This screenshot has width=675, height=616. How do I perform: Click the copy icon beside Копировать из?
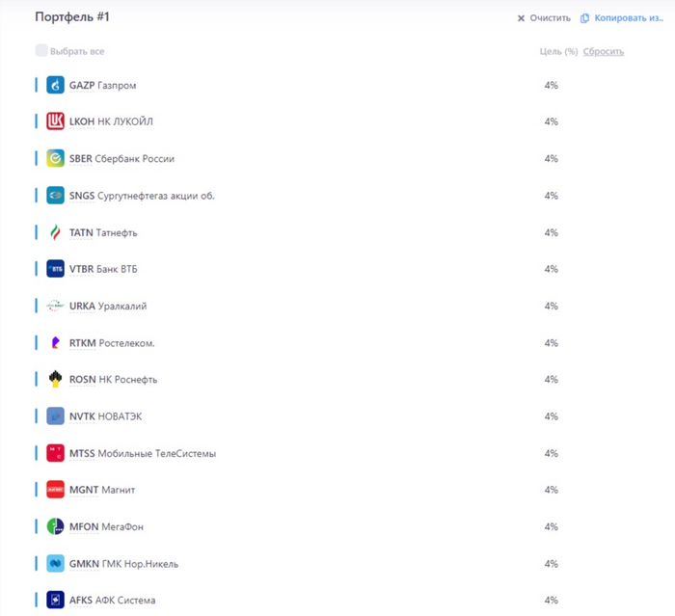tap(584, 18)
